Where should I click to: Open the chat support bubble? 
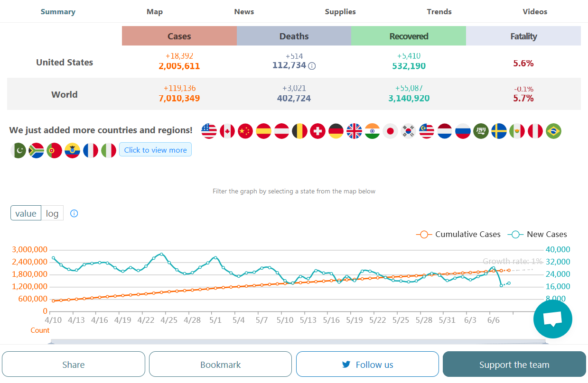click(x=552, y=319)
